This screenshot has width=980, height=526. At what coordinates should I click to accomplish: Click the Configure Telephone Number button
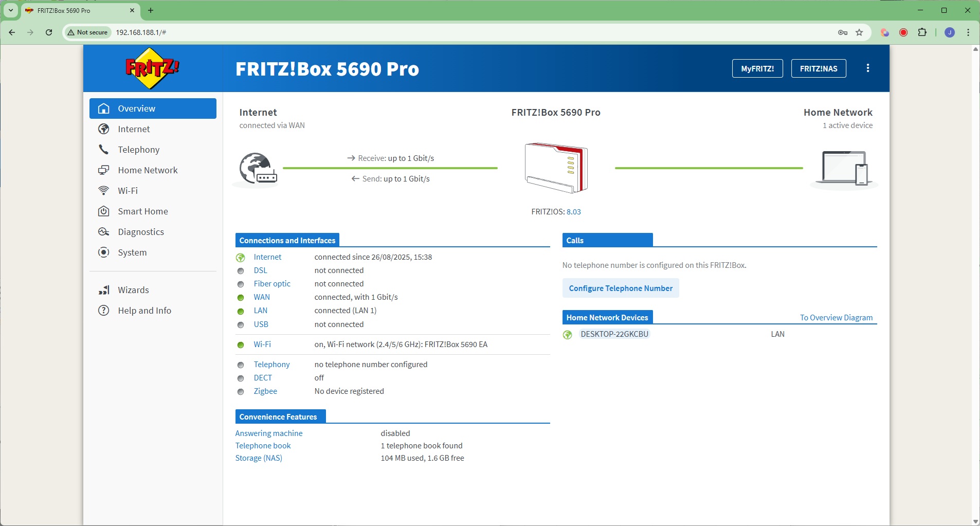621,288
